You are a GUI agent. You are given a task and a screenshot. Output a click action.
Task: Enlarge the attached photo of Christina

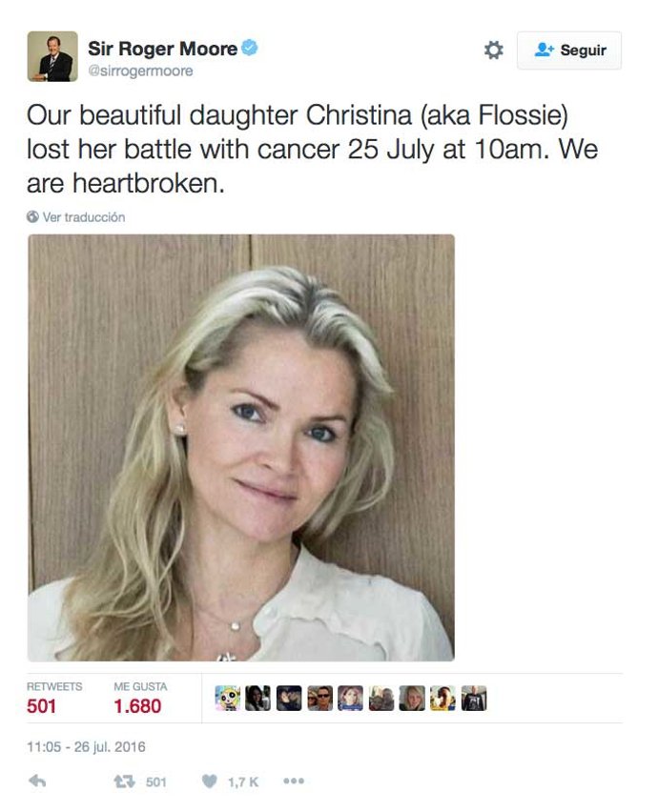tap(240, 448)
